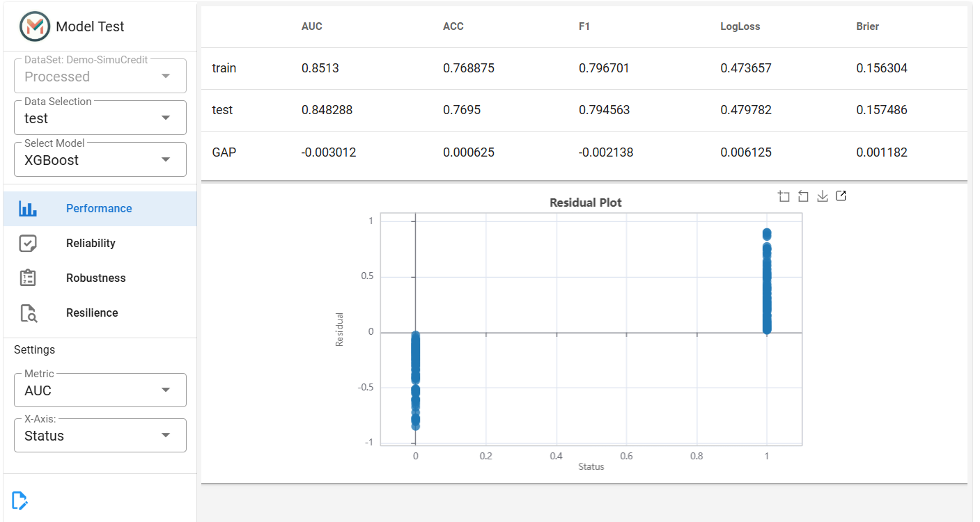This screenshot has height=522, width=980.
Task: Click the clipboard icon beside Robustness
Action: coord(28,278)
